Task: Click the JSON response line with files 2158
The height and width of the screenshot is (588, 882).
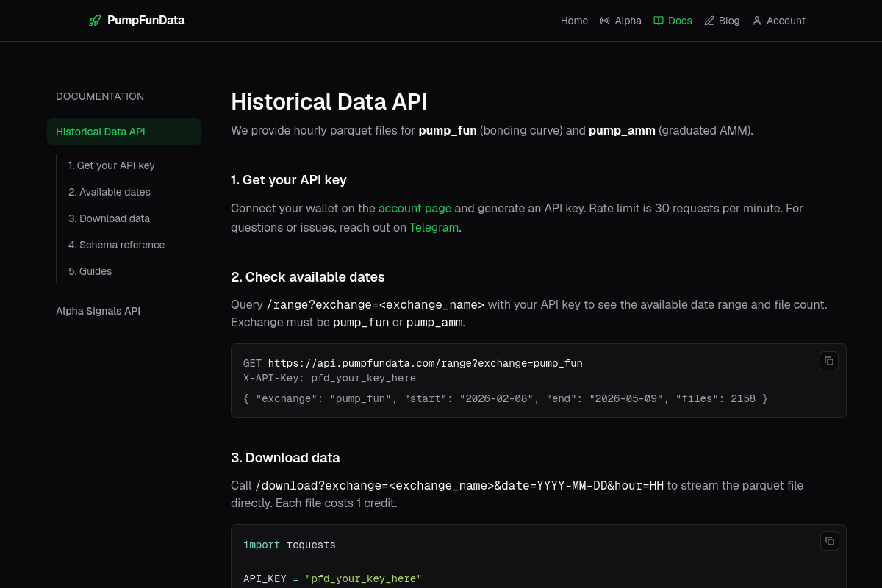Action: pyautogui.click(x=506, y=398)
